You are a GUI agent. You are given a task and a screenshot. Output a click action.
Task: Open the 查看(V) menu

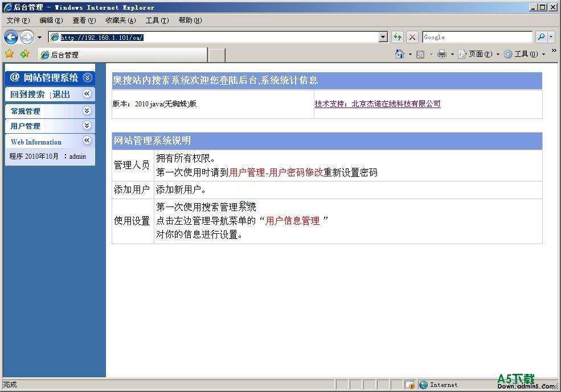[x=84, y=20]
